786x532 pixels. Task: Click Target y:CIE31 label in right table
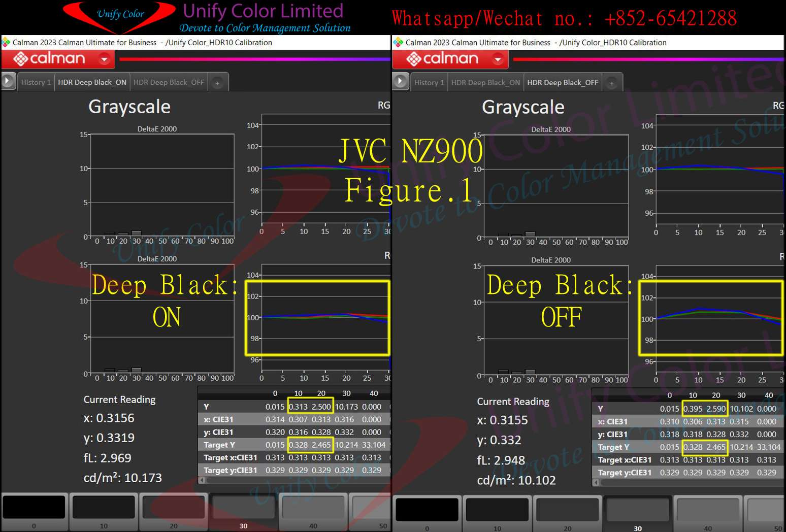[x=625, y=473]
